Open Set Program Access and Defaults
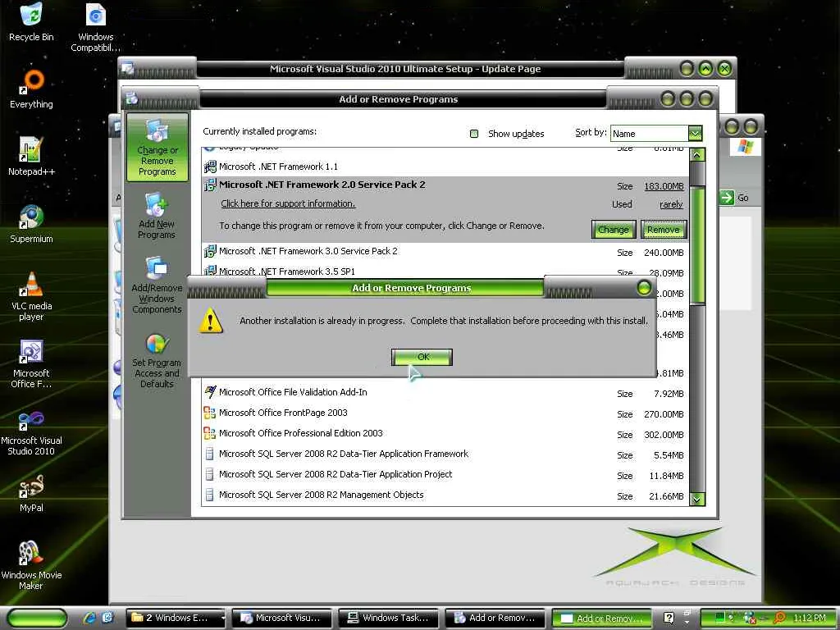840x630 pixels. (x=157, y=361)
